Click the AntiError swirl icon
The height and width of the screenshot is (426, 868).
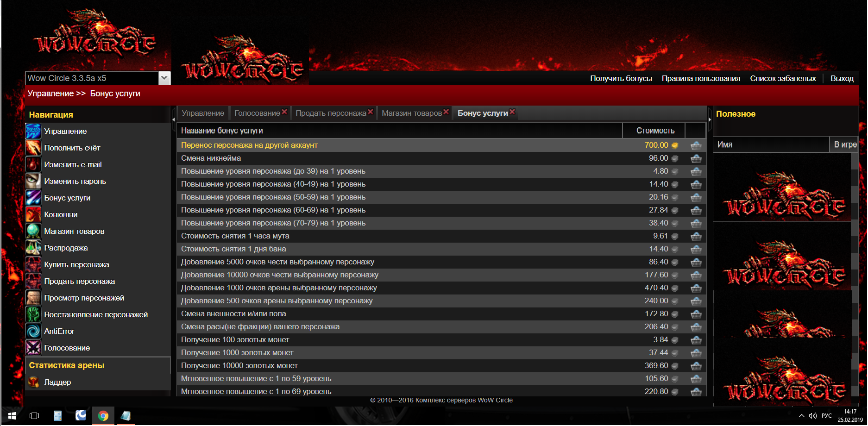pos(33,332)
